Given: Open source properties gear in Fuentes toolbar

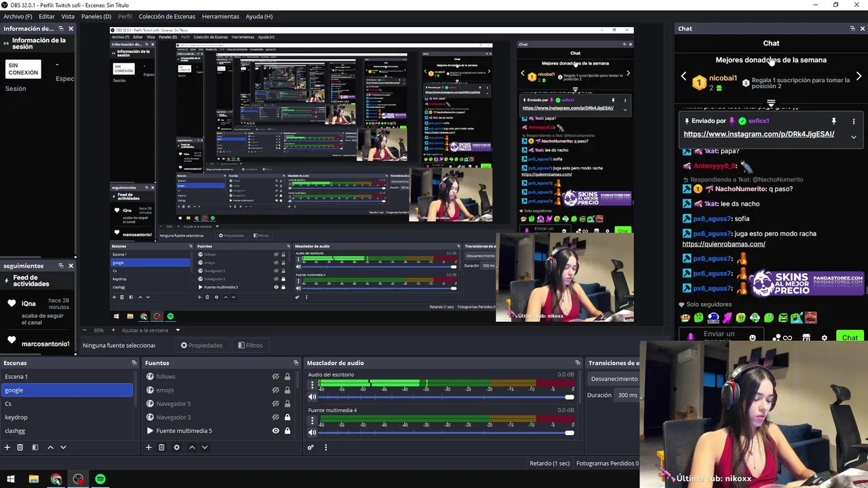Looking at the screenshot, I should 177,447.
